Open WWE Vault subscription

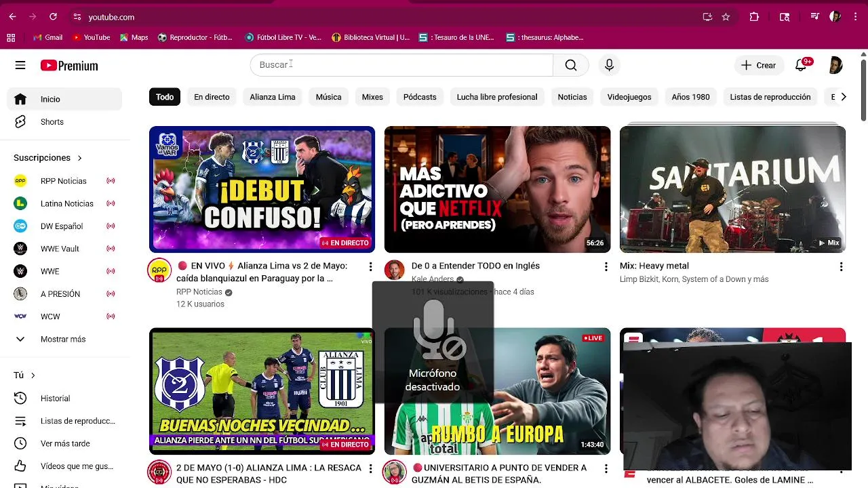[64, 249]
